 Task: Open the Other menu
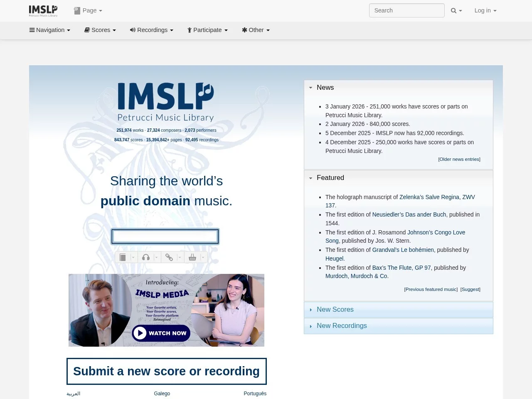pyautogui.click(x=256, y=30)
